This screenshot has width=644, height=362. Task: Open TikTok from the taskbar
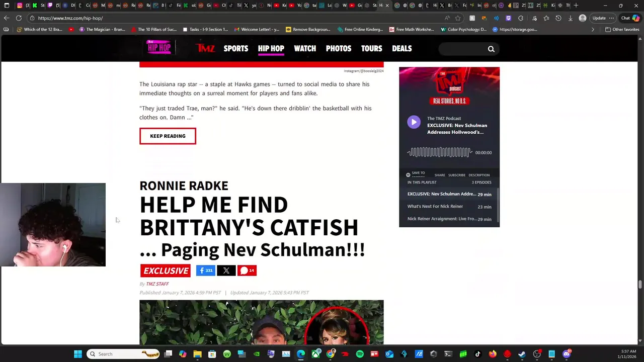coord(478,354)
